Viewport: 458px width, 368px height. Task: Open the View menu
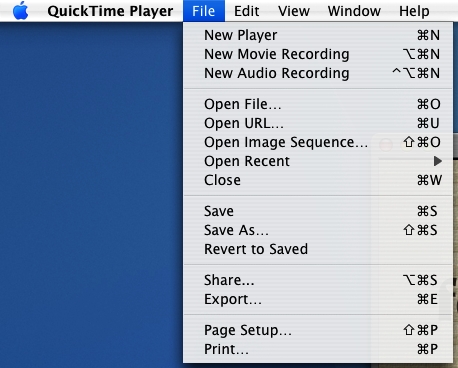coord(294,11)
